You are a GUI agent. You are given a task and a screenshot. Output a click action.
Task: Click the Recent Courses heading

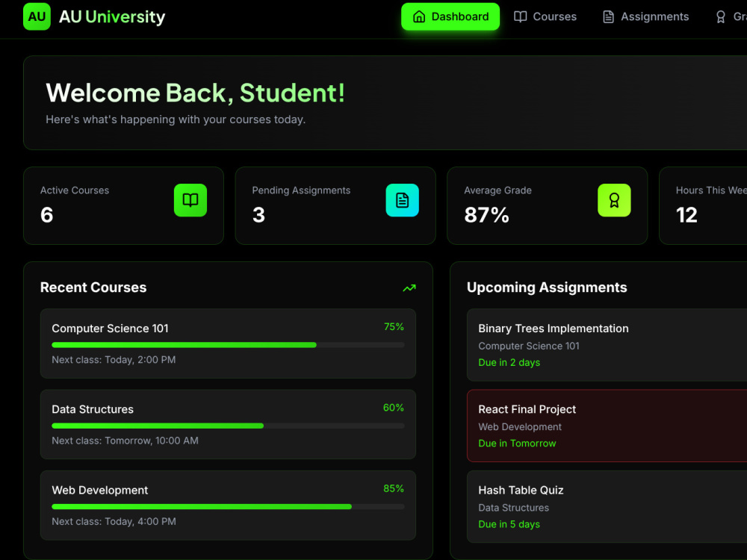[93, 287]
